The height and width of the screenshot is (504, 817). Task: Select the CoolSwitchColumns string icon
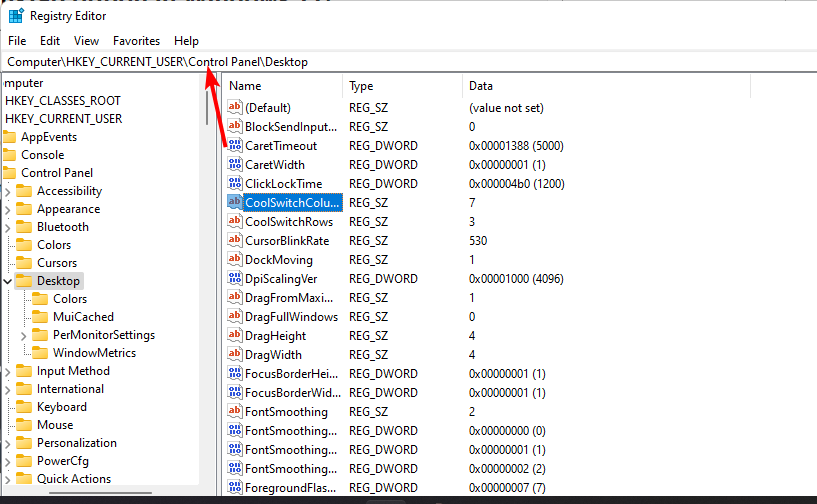click(x=235, y=202)
